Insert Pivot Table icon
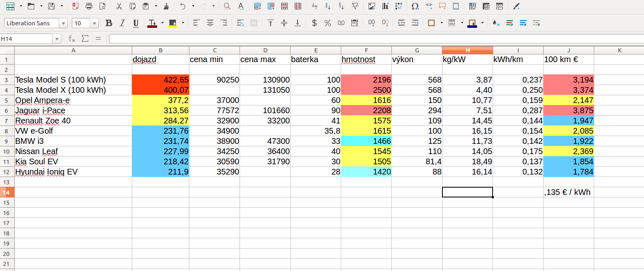Image resolution: width=644 pixels, height=271 pixels. [399, 6]
